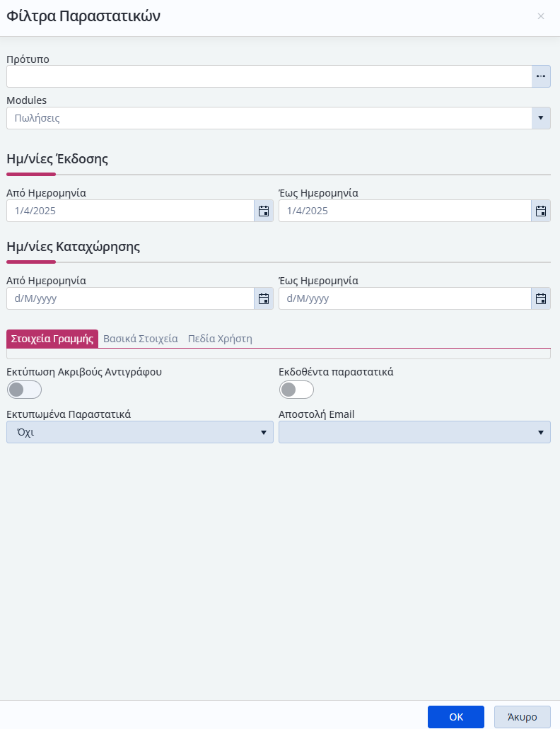Open calendar for issue Έως Ημερομηνία
The image size is (560, 729).
pyautogui.click(x=541, y=211)
